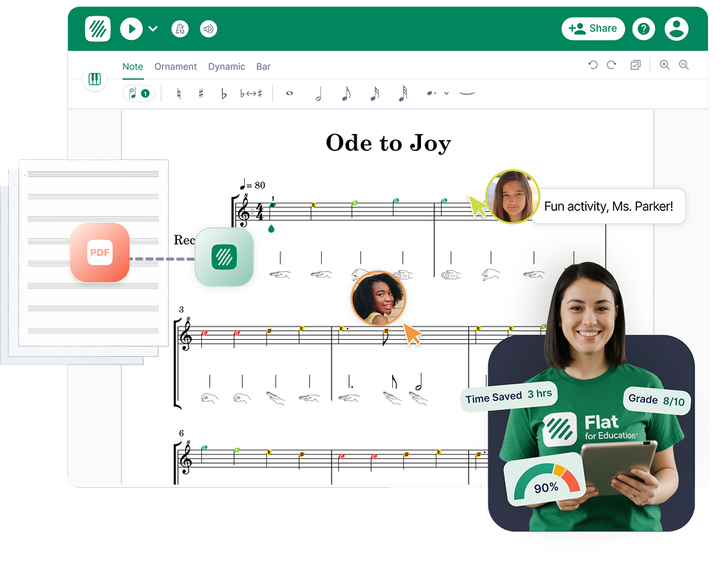Open the user account avatar
Image resolution: width=728 pixels, height=562 pixels.
click(676, 29)
